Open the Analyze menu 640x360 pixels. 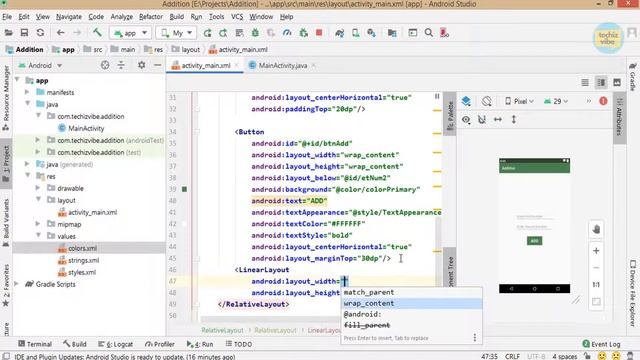[122, 17]
